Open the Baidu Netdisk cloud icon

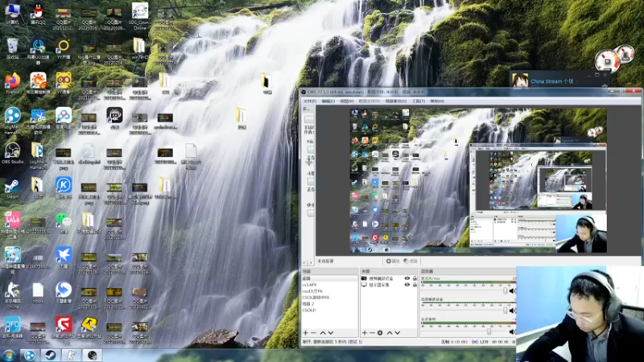(x=64, y=117)
